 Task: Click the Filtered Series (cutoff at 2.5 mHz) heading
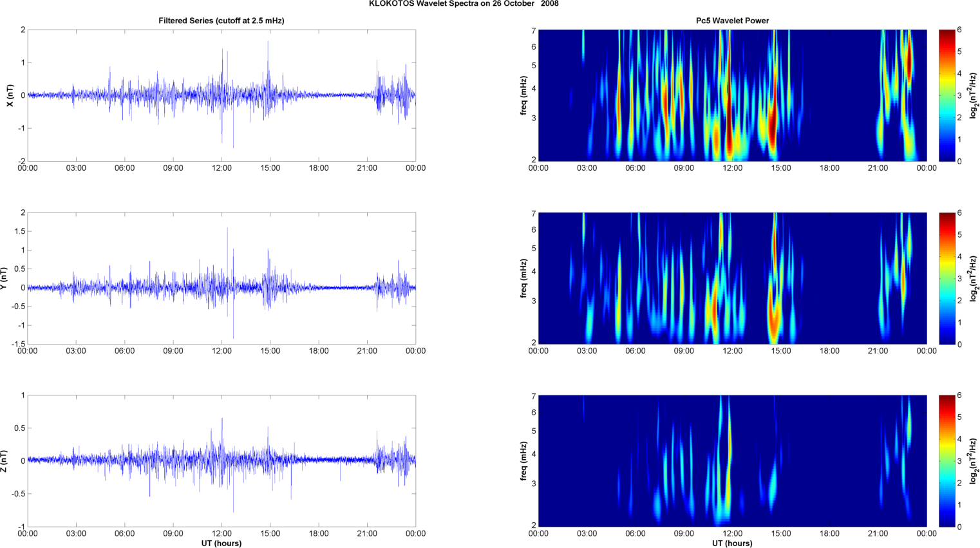[x=221, y=21]
